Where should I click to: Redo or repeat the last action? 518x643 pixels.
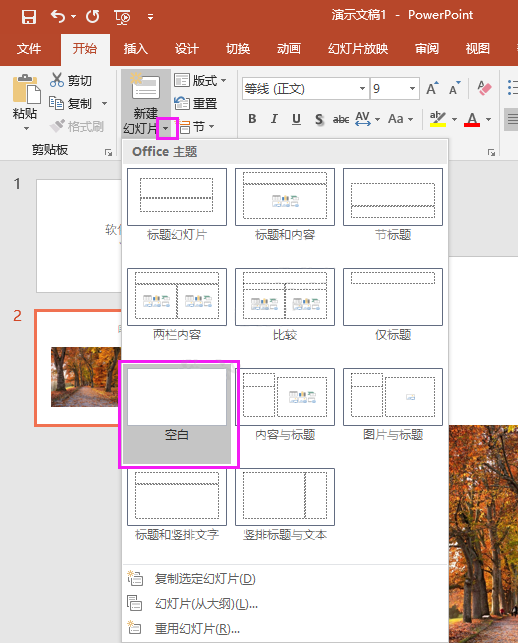93,16
